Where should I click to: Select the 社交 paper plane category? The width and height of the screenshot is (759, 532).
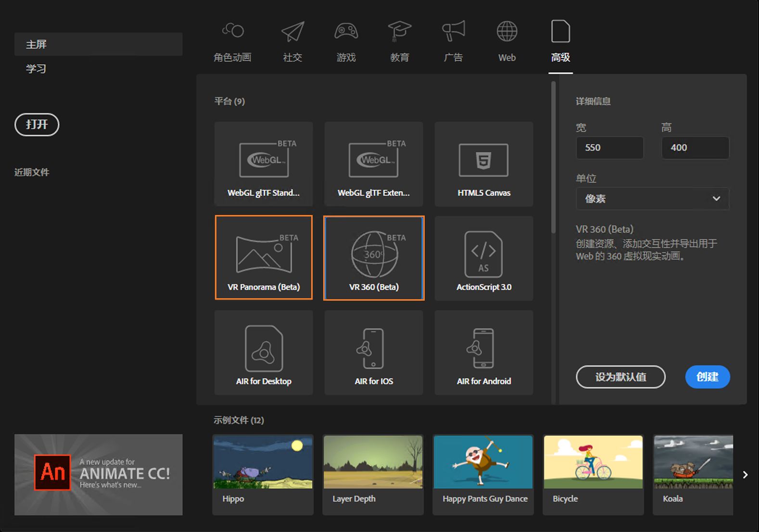tap(292, 42)
